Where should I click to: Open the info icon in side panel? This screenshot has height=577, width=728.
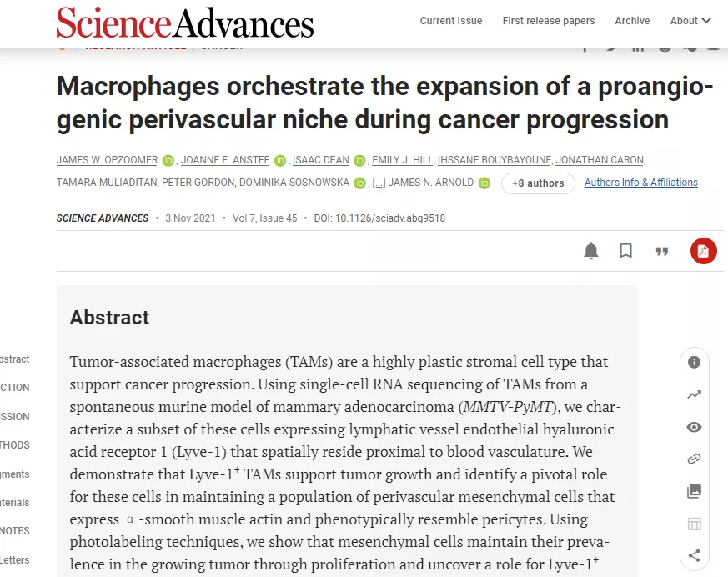click(x=694, y=362)
